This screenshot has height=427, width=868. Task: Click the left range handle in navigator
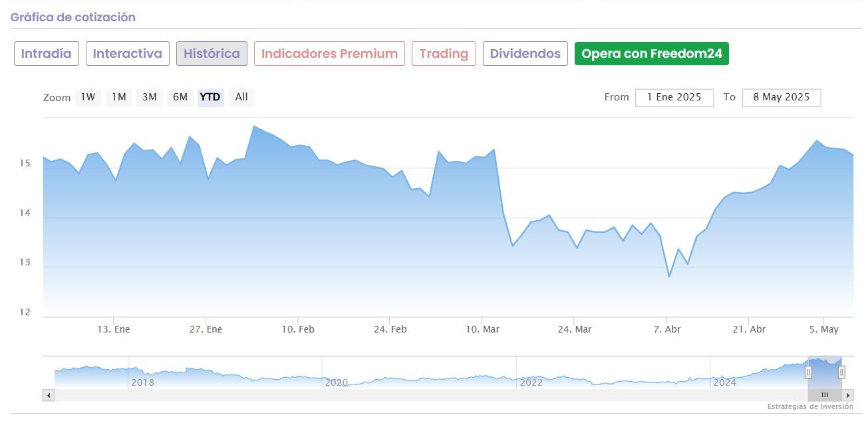coord(808,372)
